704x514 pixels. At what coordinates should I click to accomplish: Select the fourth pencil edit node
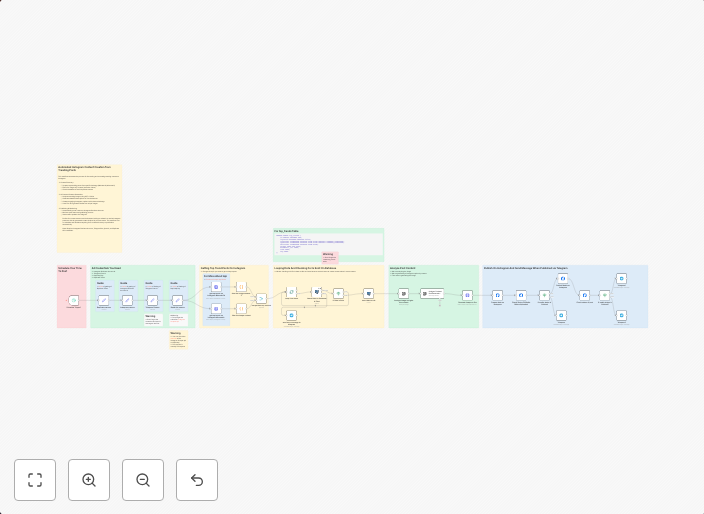(177, 300)
